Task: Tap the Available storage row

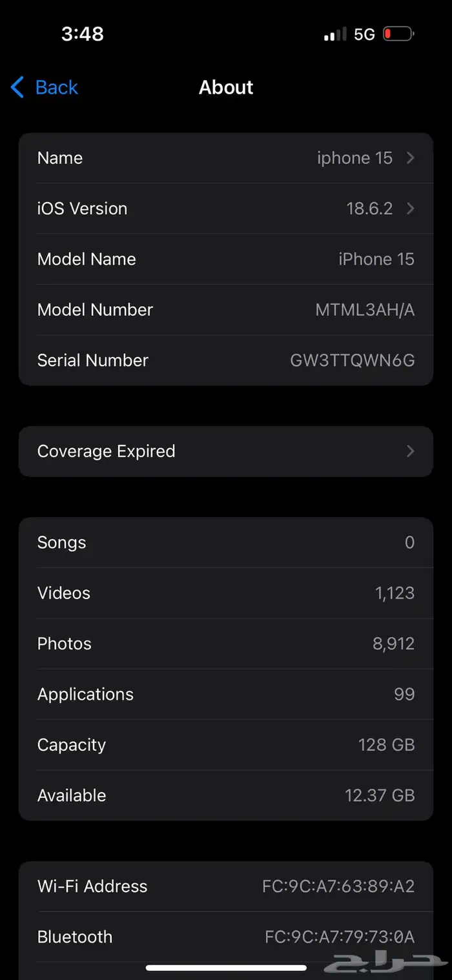Action: (226, 795)
